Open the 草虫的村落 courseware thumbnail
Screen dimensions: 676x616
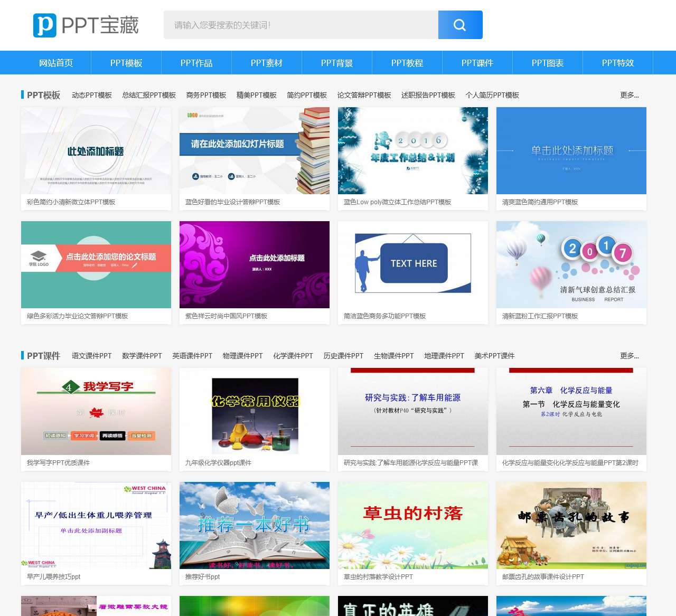tap(413, 525)
